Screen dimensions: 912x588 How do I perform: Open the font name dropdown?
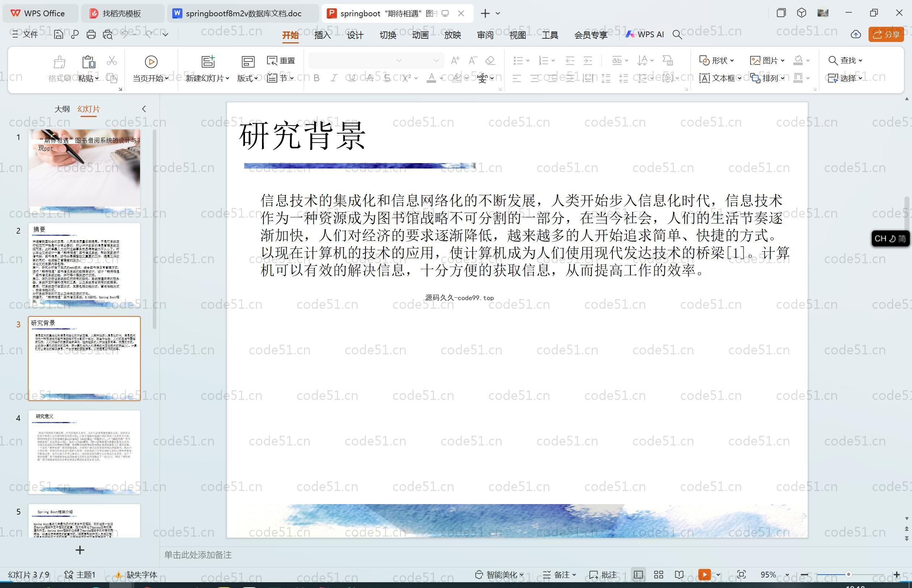point(399,60)
